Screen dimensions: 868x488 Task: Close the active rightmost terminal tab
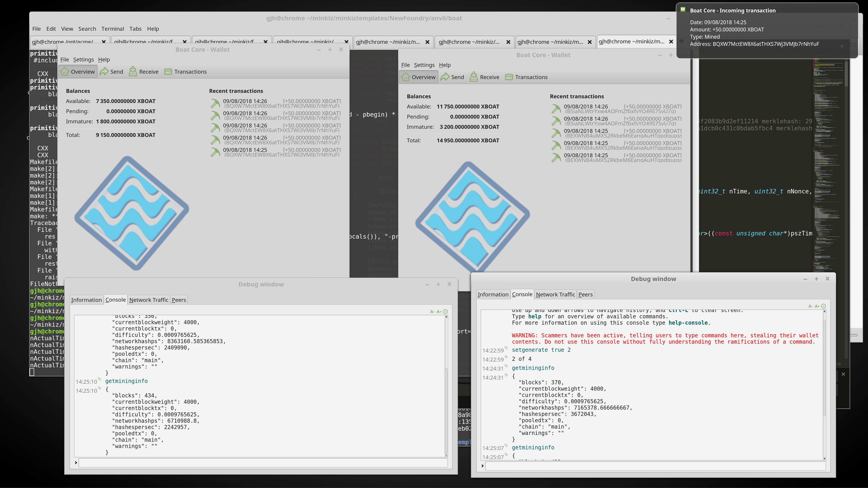pos(671,41)
